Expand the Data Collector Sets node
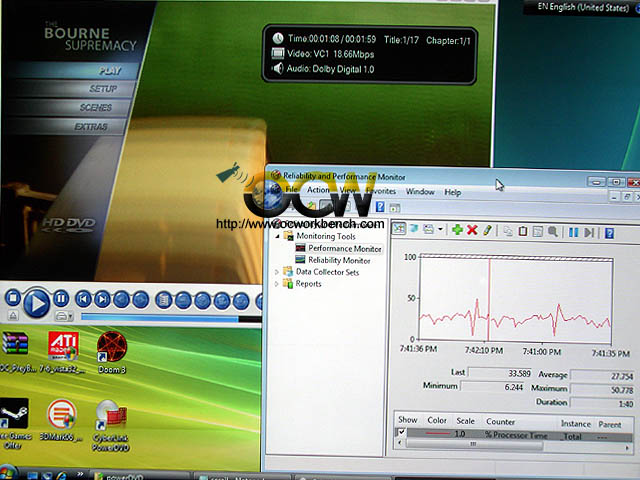 pos(277,272)
